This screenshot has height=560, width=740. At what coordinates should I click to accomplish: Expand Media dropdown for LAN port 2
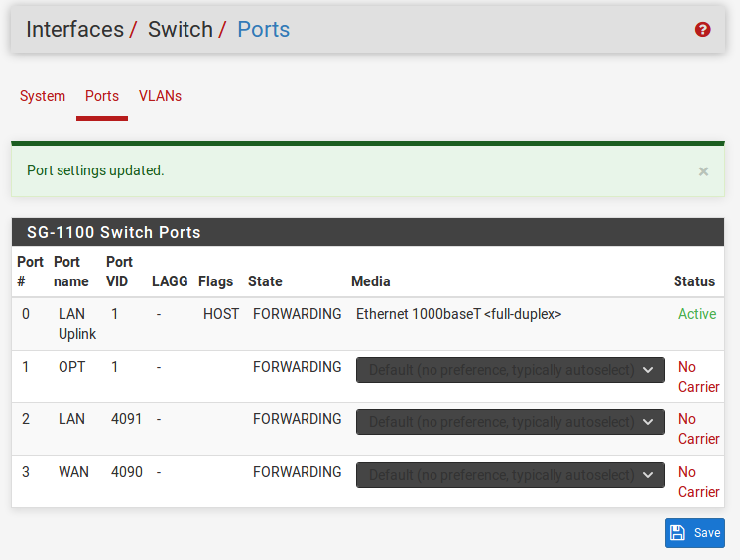[510, 422]
